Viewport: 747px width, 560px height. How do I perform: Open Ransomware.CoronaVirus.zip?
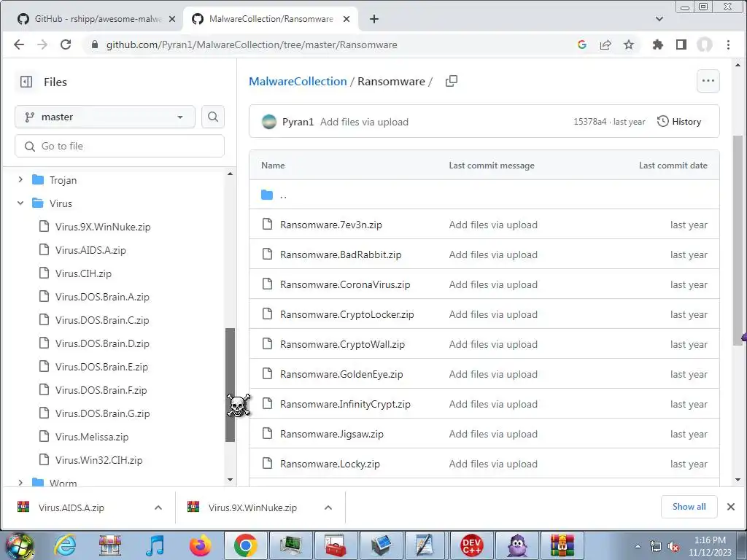tap(345, 285)
